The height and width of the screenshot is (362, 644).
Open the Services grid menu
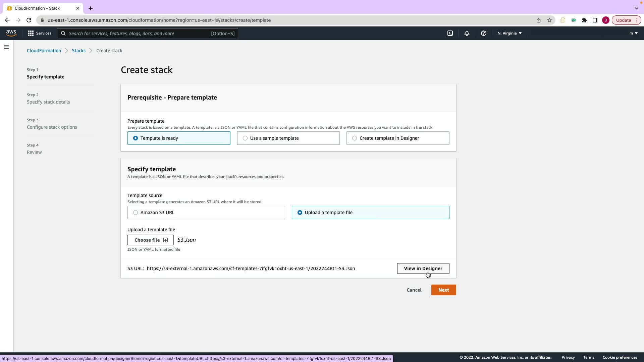tap(39, 33)
